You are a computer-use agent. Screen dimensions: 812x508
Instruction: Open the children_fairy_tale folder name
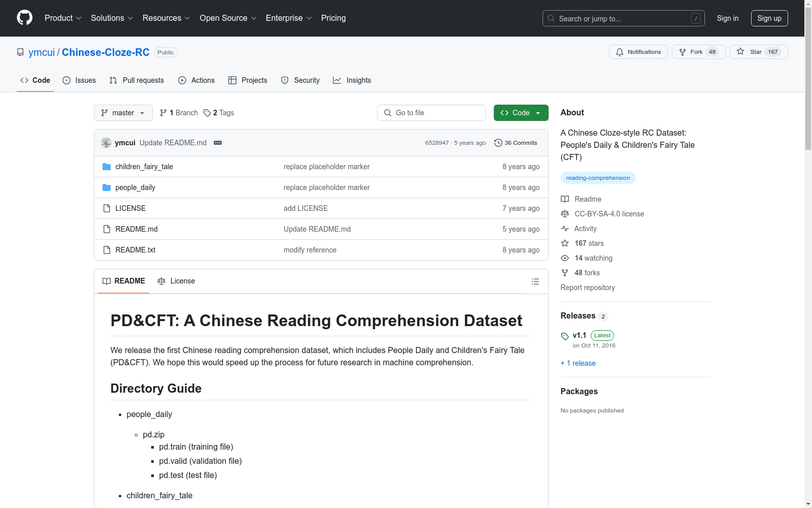(x=144, y=167)
